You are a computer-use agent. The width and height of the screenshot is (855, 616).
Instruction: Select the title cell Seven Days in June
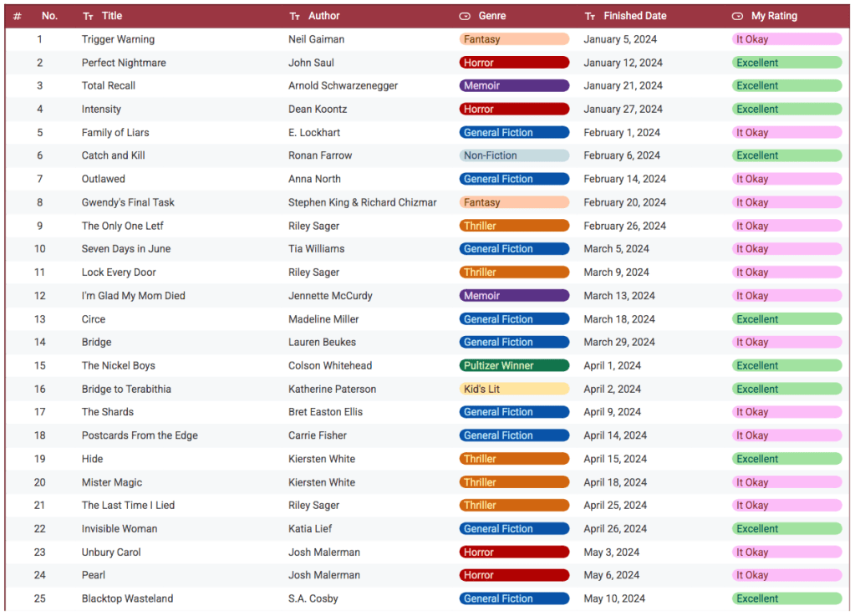[126, 248]
